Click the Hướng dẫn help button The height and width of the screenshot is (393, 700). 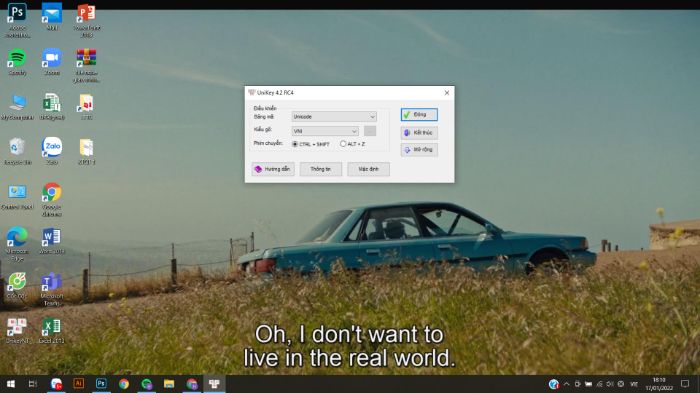coord(273,169)
